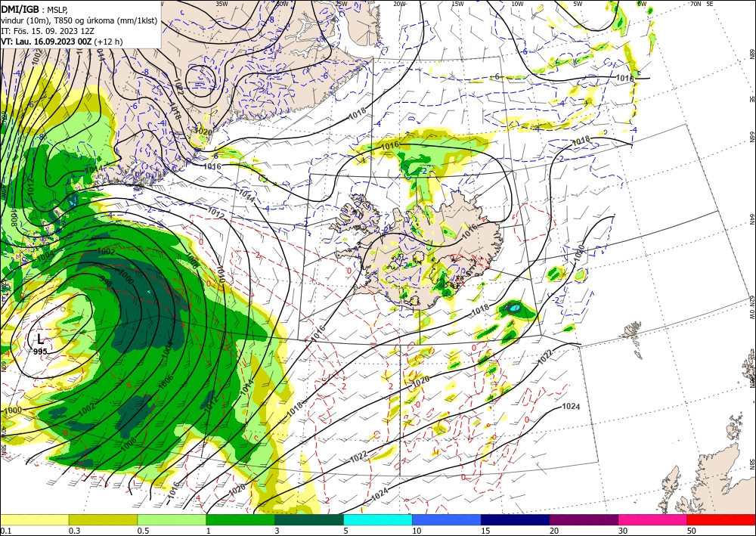
Task: Click the '15' legend value
Action: click(485, 531)
